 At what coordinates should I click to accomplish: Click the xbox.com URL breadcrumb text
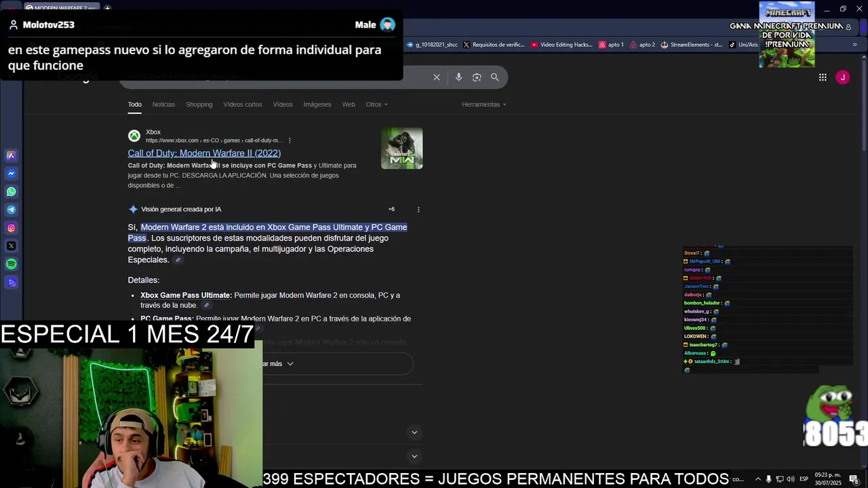[213, 141]
